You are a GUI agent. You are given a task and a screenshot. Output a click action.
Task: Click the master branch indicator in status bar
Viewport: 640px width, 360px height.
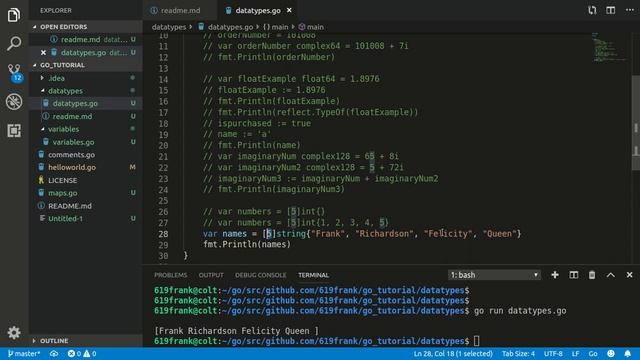pyautogui.click(x=24, y=353)
